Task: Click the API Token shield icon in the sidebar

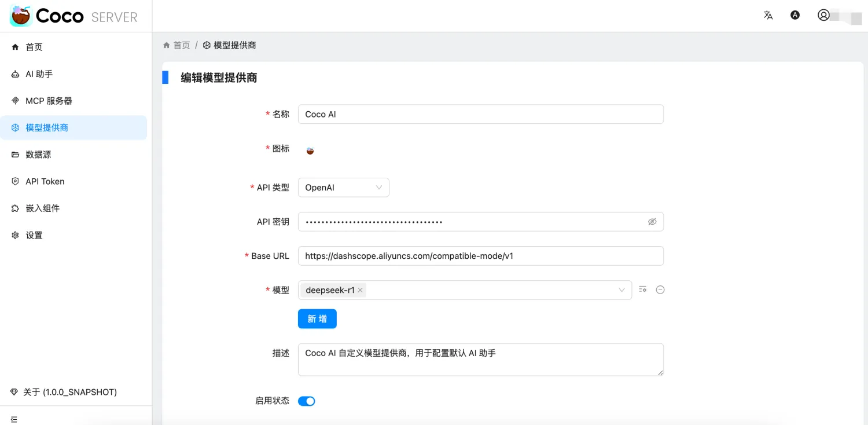Action: [16, 181]
